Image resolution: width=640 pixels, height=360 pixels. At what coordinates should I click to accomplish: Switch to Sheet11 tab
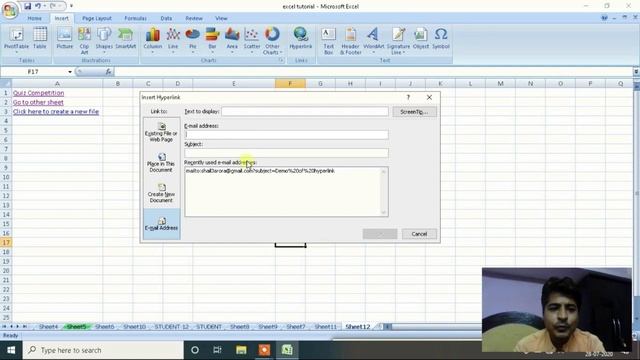[326, 327]
